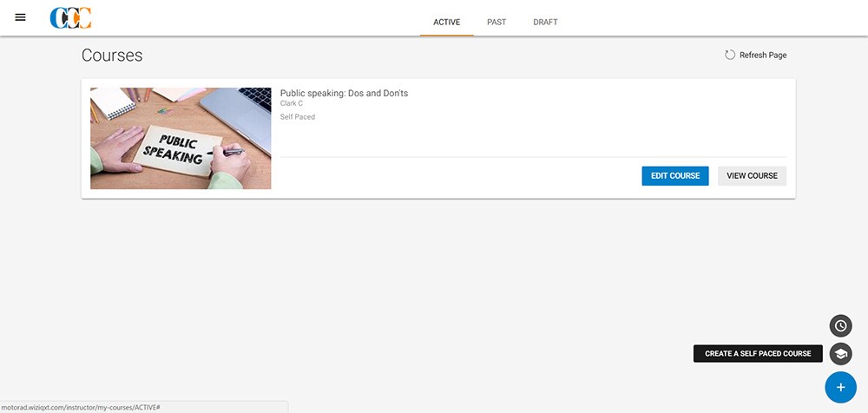Click the graduation cap floating button
Image resolution: width=868 pixels, height=413 pixels.
[x=840, y=354]
